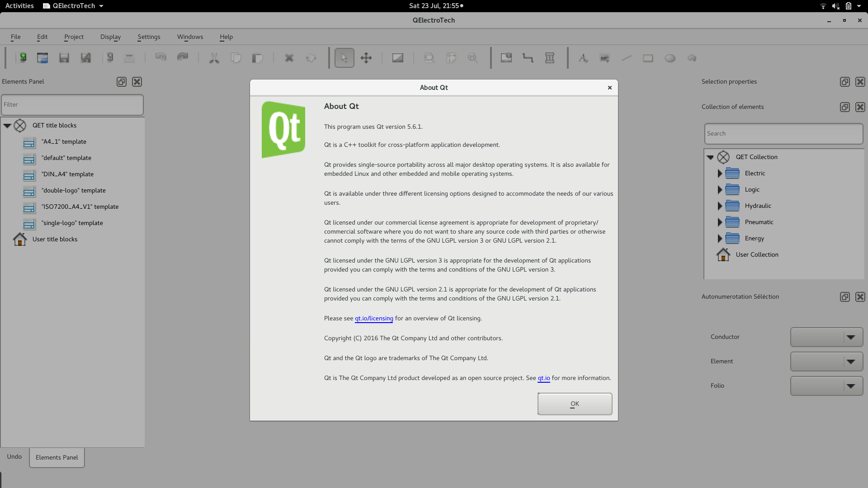Screen dimensions: 868x488
Task: Float the Autonumerotation Séléction dock
Action: pyautogui.click(x=844, y=297)
